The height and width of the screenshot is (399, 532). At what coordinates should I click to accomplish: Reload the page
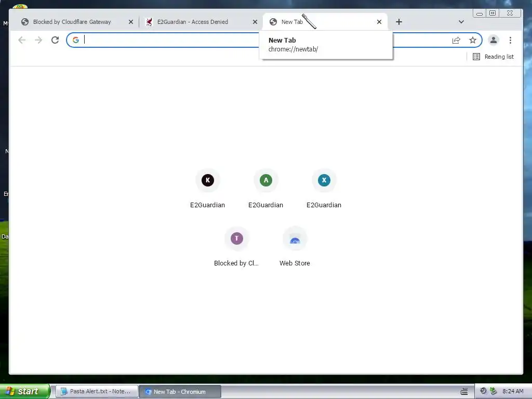[x=55, y=40]
